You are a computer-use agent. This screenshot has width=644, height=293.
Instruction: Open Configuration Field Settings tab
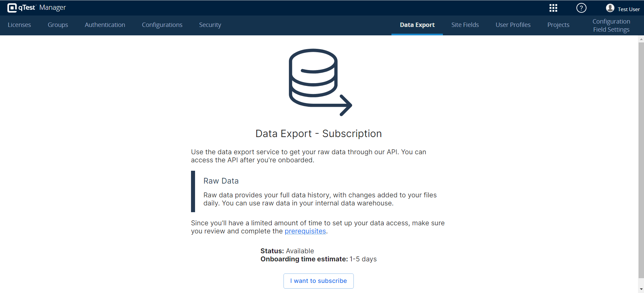pyautogui.click(x=611, y=26)
